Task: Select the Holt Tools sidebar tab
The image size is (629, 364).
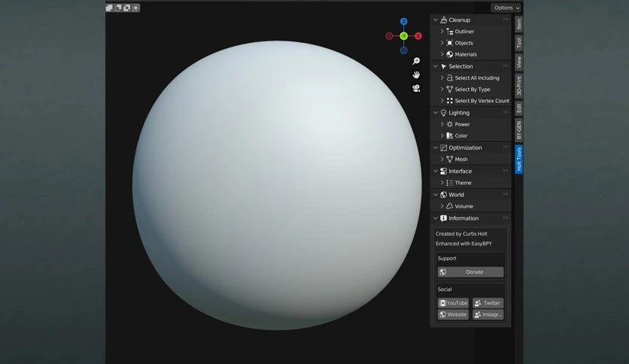Action: (518, 159)
